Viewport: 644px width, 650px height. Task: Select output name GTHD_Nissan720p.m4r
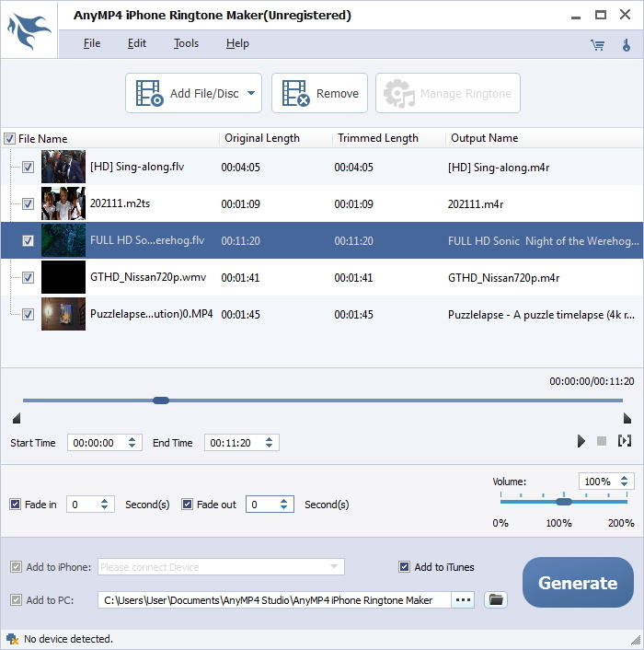tap(503, 277)
